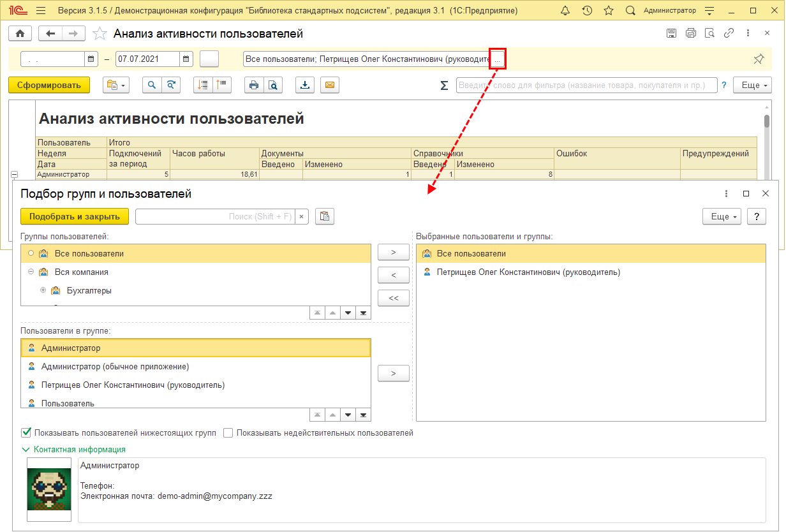The width and height of the screenshot is (786, 532).
Task: Open user selection with the ellipsis button
Action: coord(498,59)
